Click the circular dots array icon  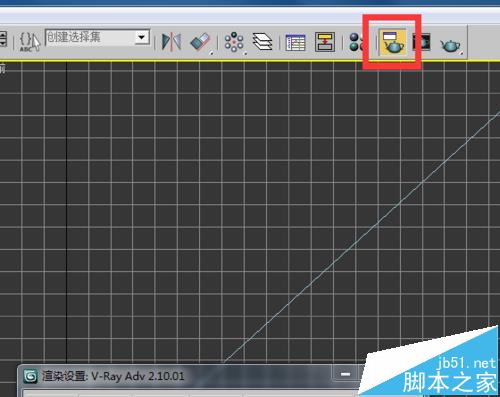point(234,42)
